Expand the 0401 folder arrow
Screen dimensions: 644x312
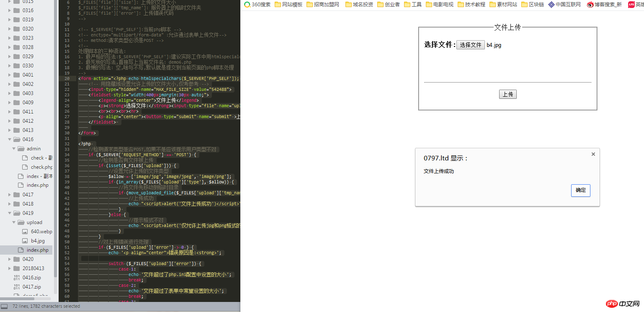pyautogui.click(x=9, y=75)
